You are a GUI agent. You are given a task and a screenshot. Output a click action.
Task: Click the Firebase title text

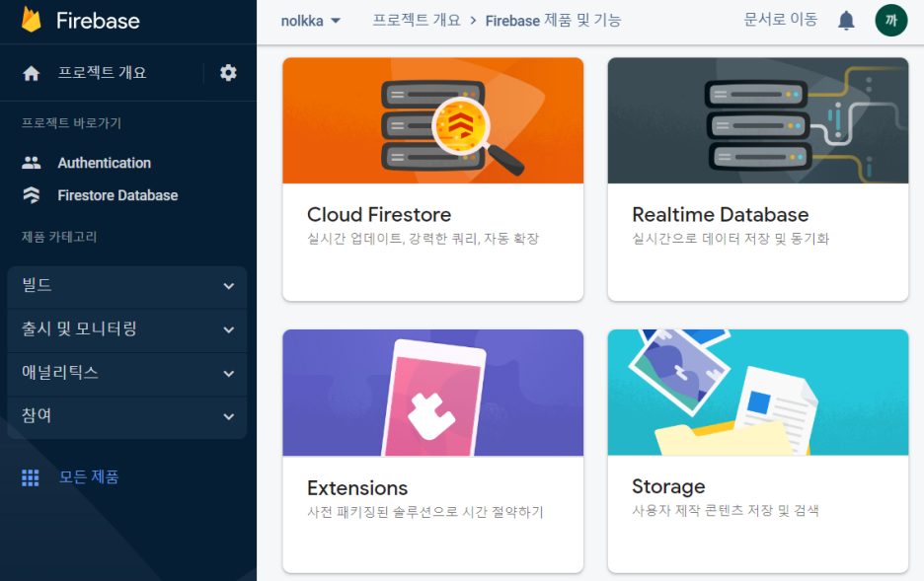tap(98, 21)
